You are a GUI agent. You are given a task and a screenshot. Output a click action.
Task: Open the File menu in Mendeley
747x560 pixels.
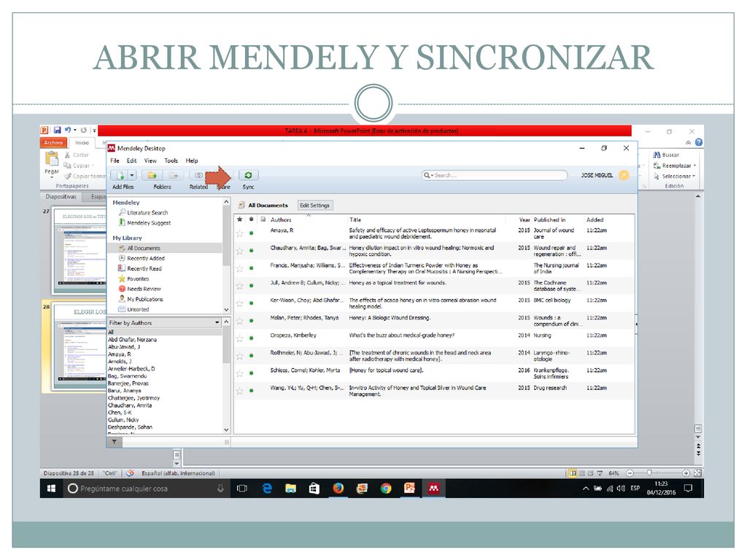(x=115, y=160)
